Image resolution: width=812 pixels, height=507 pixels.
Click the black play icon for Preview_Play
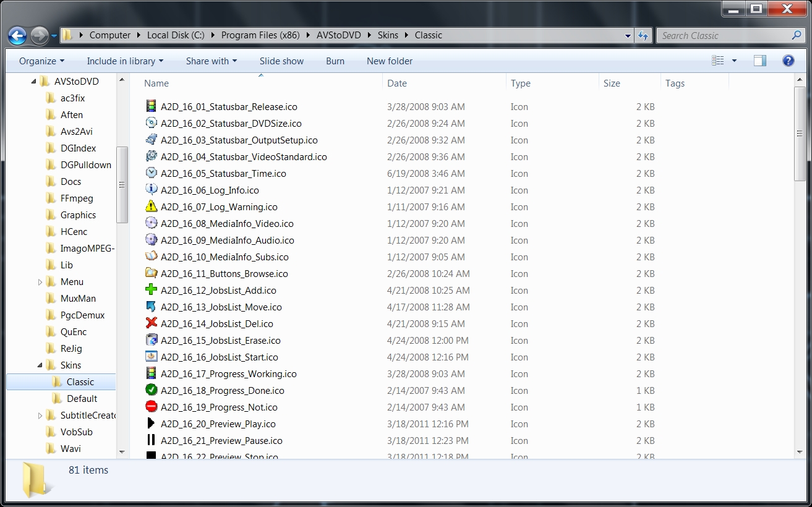(x=151, y=424)
